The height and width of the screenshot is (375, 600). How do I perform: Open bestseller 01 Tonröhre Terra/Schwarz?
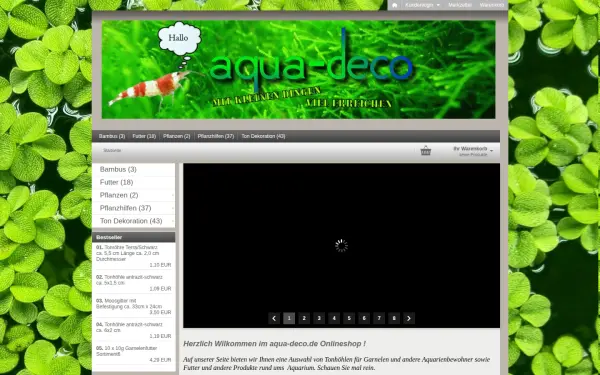[x=128, y=253]
